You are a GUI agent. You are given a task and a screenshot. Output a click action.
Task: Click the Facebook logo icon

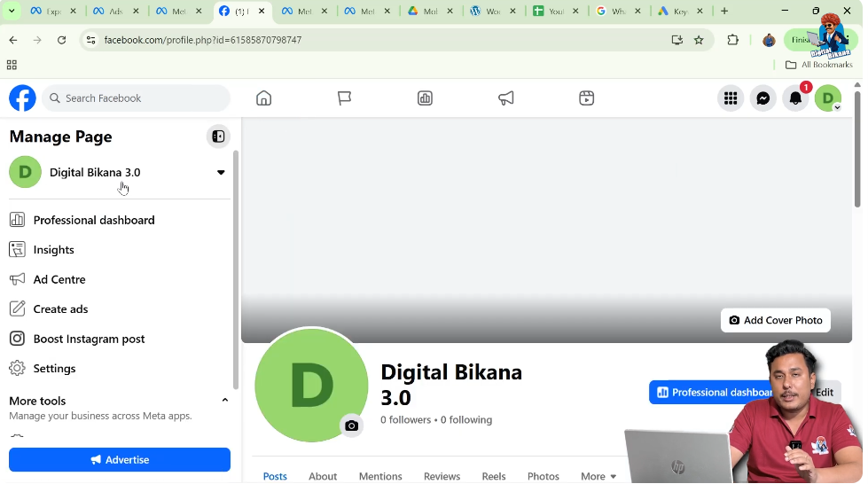(22, 98)
